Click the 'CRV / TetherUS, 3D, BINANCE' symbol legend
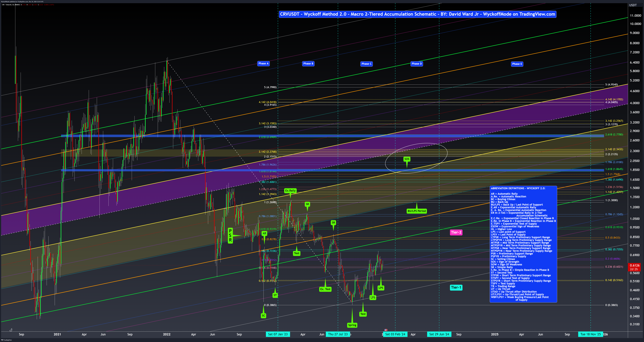 [x=11, y=5]
